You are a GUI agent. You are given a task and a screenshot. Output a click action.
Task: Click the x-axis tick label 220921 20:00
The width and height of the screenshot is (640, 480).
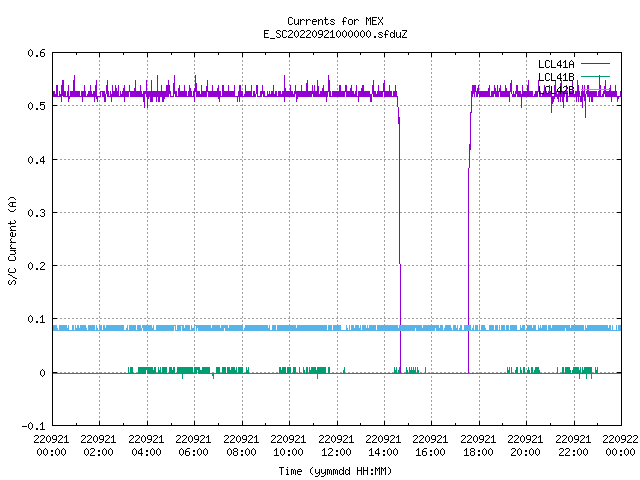click(x=525, y=446)
